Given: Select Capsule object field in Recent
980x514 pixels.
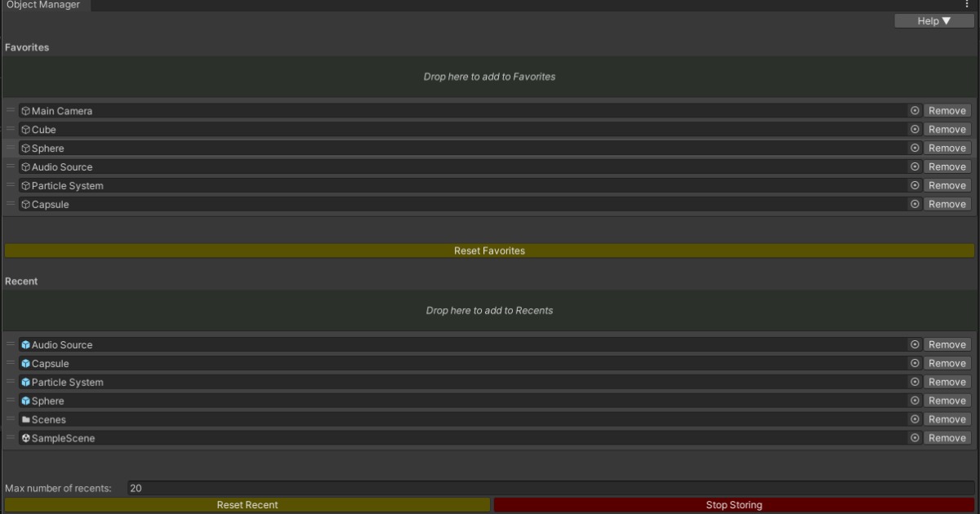Looking at the screenshot, I should click(x=470, y=364).
